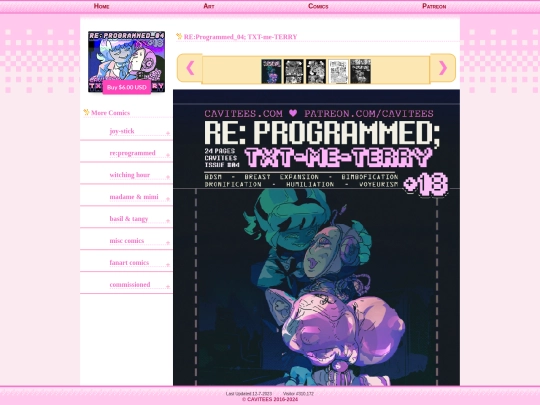Image resolution: width=540 pixels, height=405 pixels.
Task: Visit the Patreon nav link
Action: click(x=434, y=6)
